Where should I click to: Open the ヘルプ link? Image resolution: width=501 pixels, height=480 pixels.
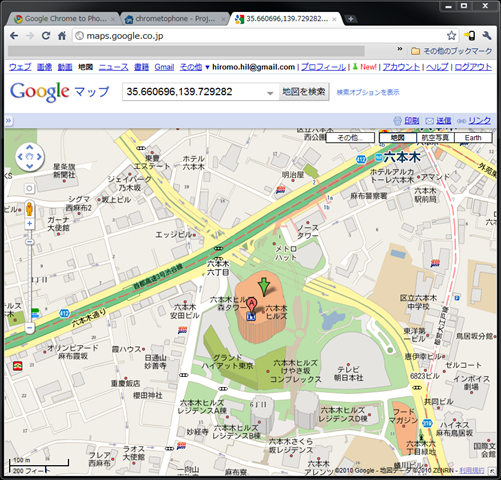(437, 67)
